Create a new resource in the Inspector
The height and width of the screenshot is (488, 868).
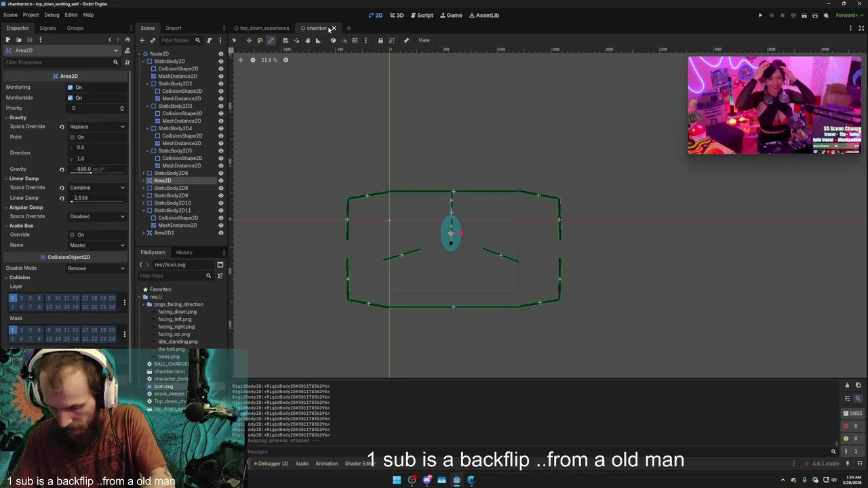pos(8,40)
